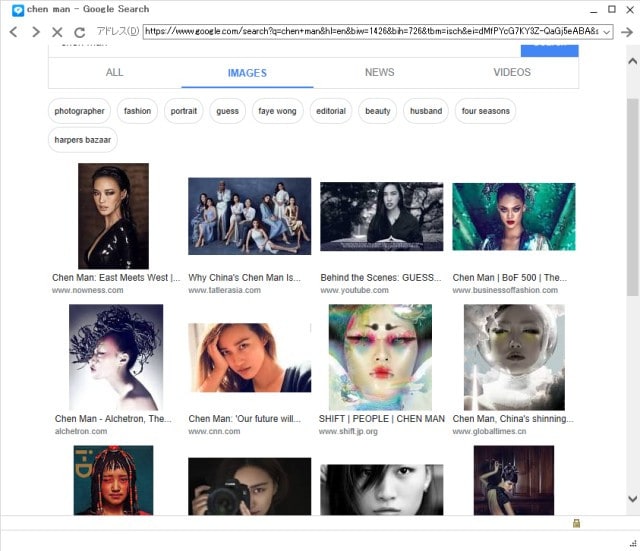Click the www.cnn.com source text
This screenshot has width=640, height=551.
pyautogui.click(x=214, y=431)
